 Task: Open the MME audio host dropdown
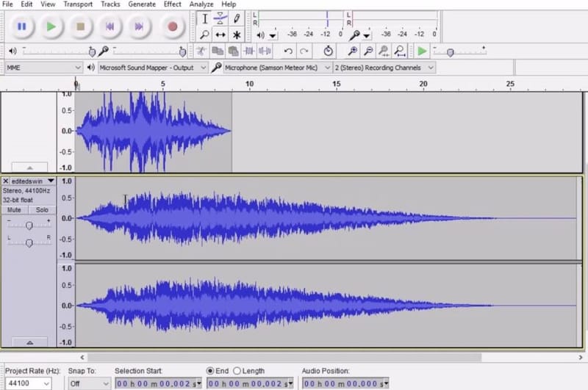(x=43, y=68)
